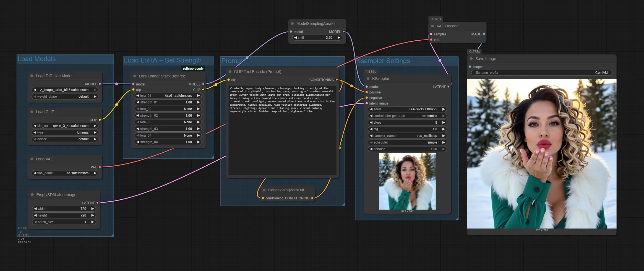Increase the shift value in ModelSamplingAuraFlow
Screen dimensions: 644x271
pos(339,38)
